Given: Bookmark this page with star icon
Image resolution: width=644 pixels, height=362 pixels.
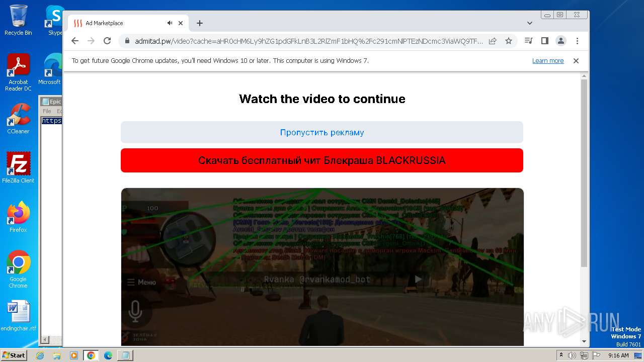Looking at the screenshot, I should [x=509, y=41].
